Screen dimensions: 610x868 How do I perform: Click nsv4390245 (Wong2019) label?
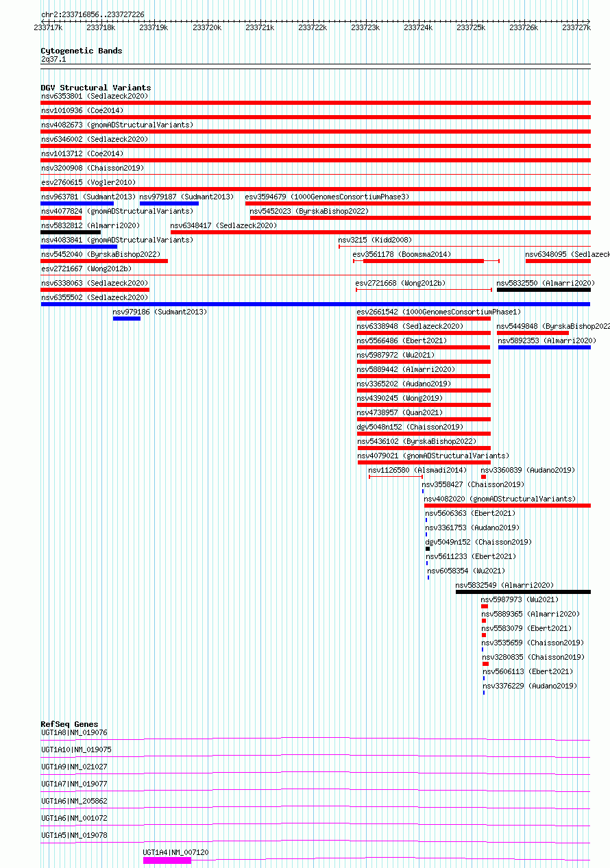tap(400, 398)
